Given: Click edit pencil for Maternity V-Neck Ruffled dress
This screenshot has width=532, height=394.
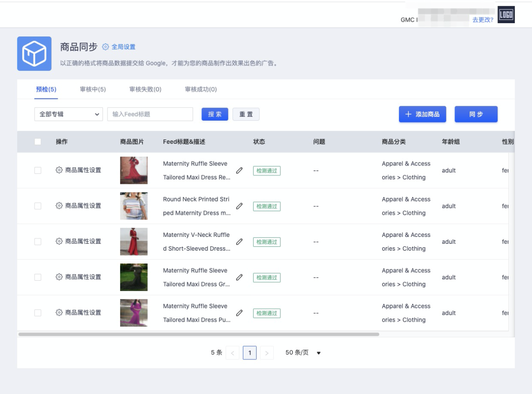Looking at the screenshot, I should coord(239,242).
